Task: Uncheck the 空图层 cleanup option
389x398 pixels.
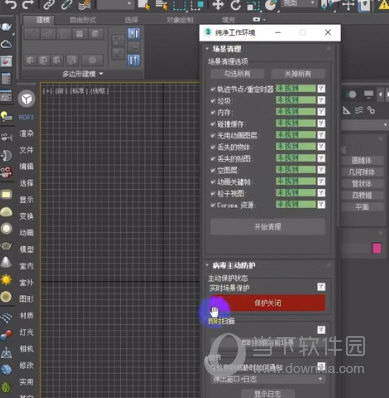Action: (x=213, y=170)
